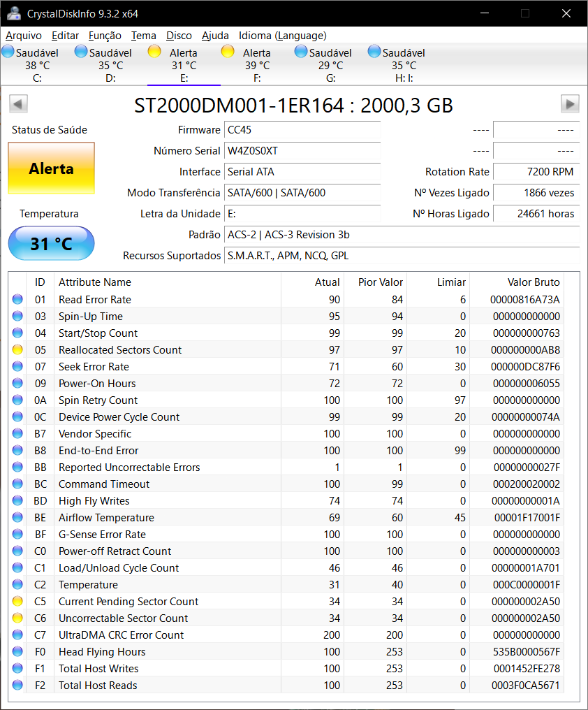Click the Pior Valor column header
588x710 pixels.
(376, 282)
